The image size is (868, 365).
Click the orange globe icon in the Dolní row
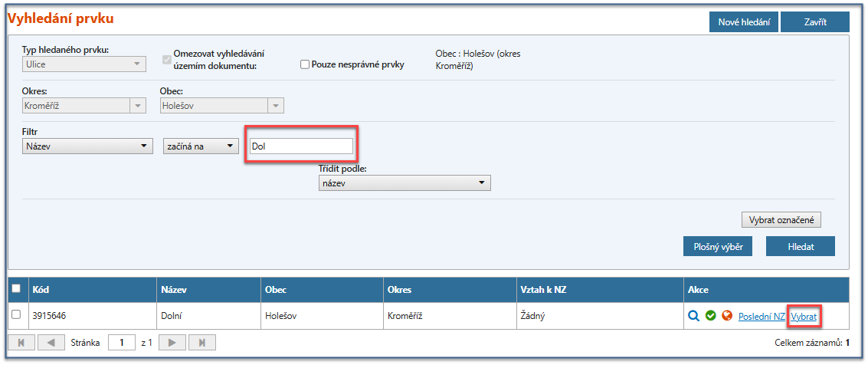pyautogui.click(x=727, y=315)
